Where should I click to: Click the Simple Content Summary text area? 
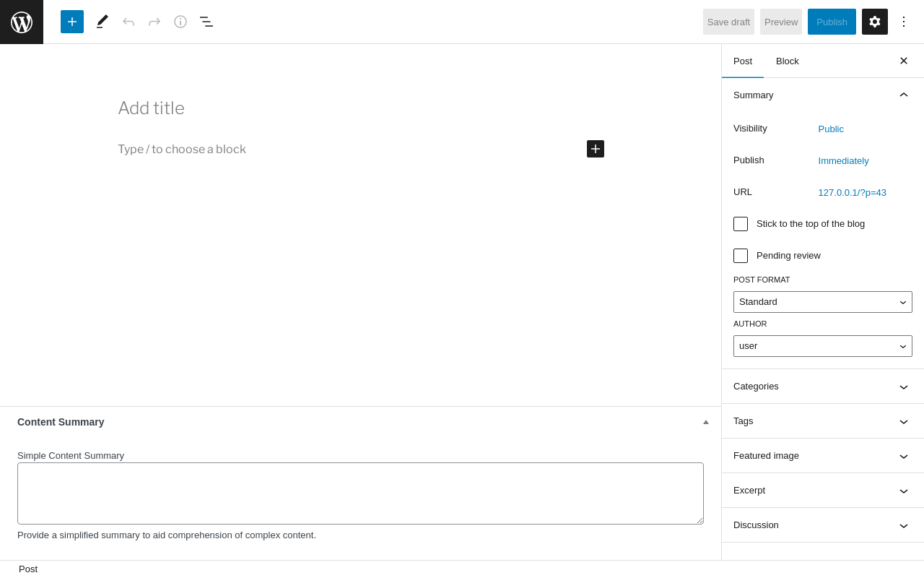tap(360, 493)
